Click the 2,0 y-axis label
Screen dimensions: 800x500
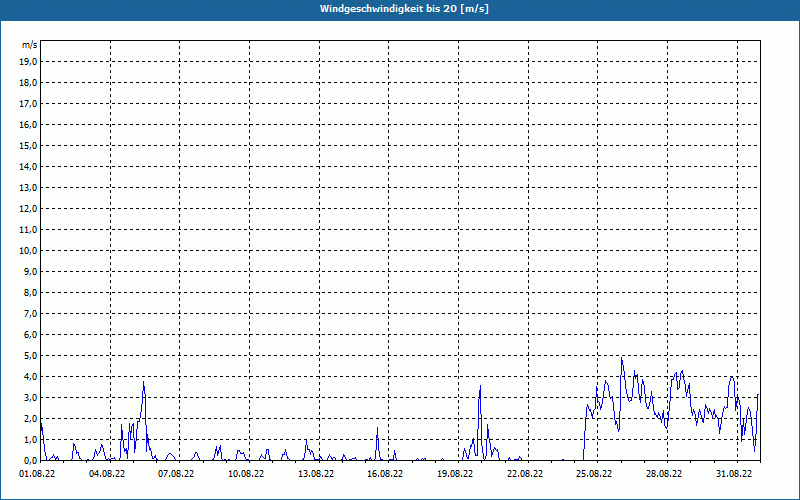pyautogui.click(x=30, y=418)
